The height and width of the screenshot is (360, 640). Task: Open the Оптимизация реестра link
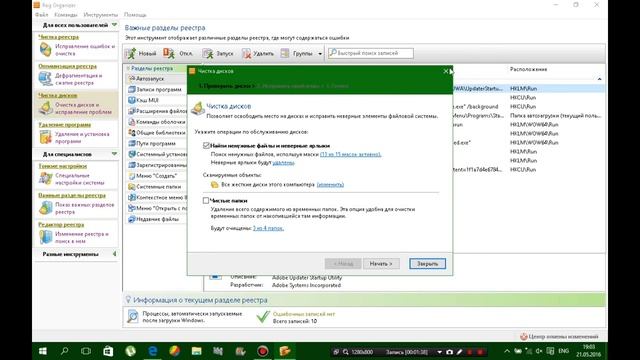point(67,66)
